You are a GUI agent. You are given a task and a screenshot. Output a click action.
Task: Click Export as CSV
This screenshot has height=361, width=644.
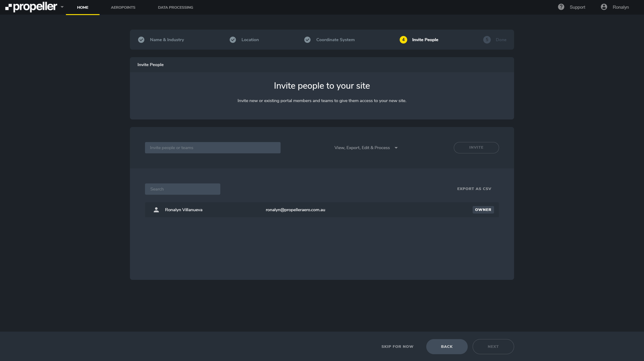474,189
